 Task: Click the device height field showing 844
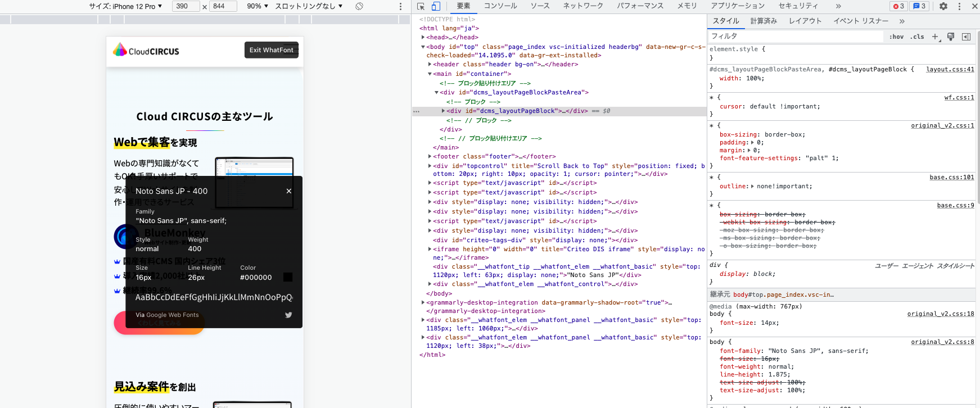pyautogui.click(x=223, y=6)
